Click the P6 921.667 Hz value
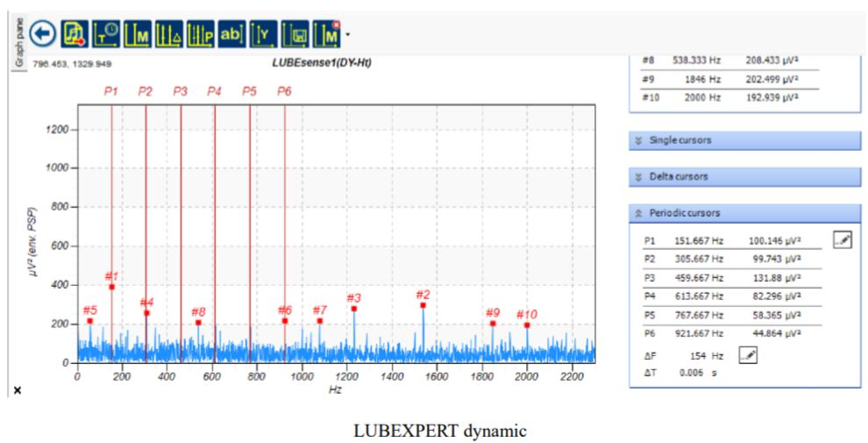Viewport: 868px width, 443px height. 699,333
